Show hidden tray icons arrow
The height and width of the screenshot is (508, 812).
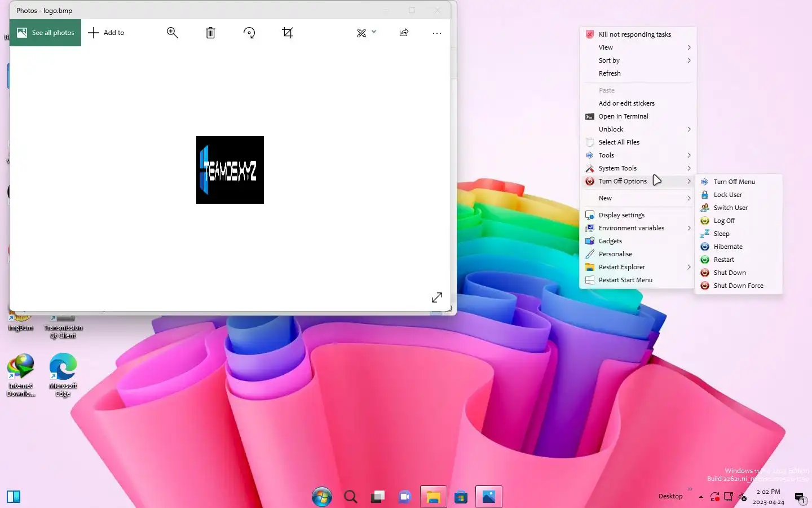click(x=701, y=497)
